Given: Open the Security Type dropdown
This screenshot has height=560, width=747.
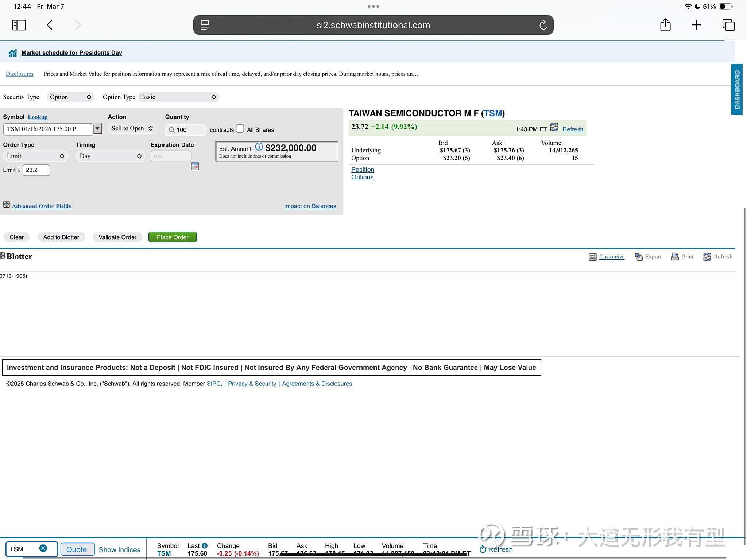Looking at the screenshot, I should (x=70, y=97).
